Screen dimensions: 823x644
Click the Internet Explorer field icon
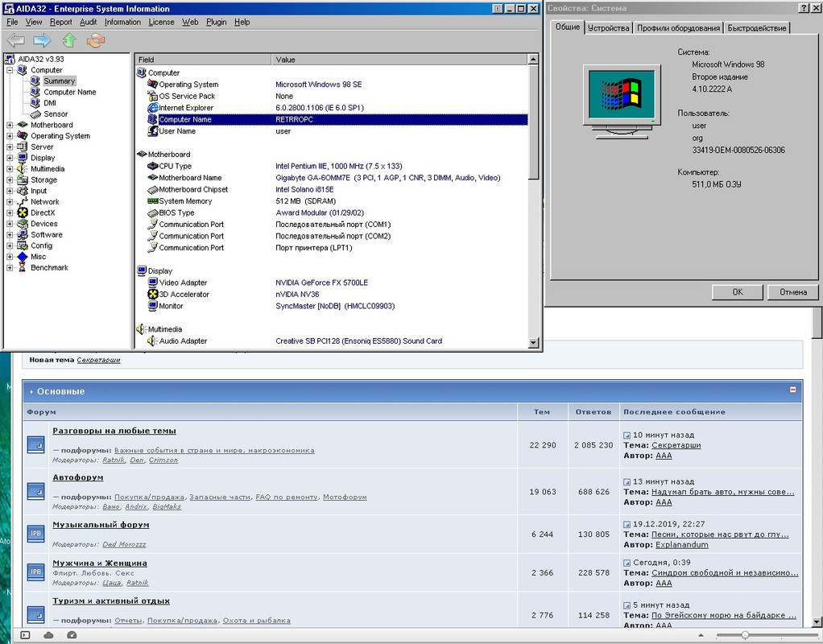[x=153, y=108]
